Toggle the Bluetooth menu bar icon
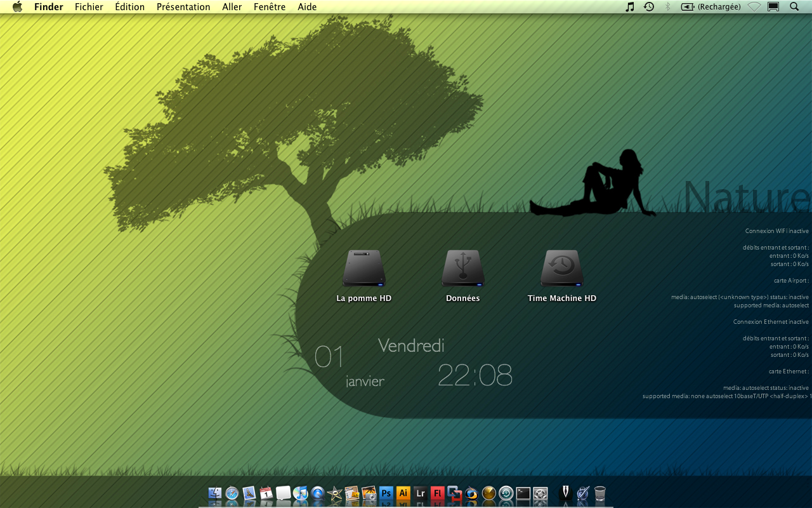This screenshot has height=508, width=812. pos(667,7)
